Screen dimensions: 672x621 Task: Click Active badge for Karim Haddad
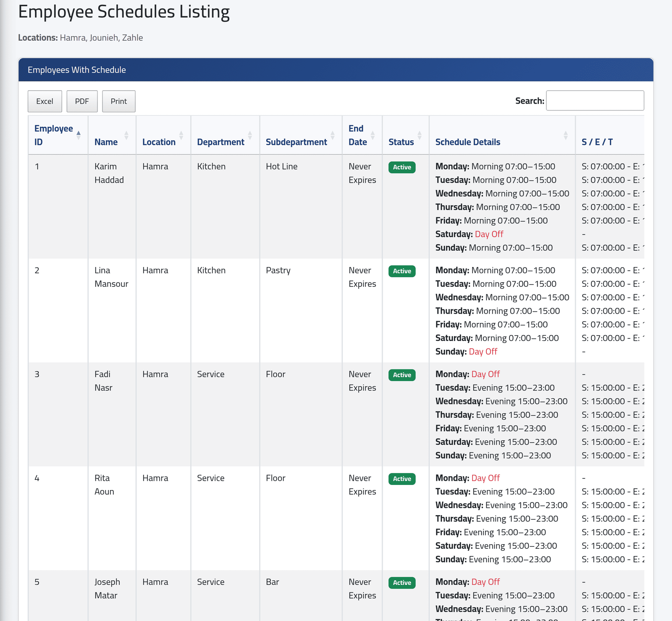pyautogui.click(x=402, y=167)
